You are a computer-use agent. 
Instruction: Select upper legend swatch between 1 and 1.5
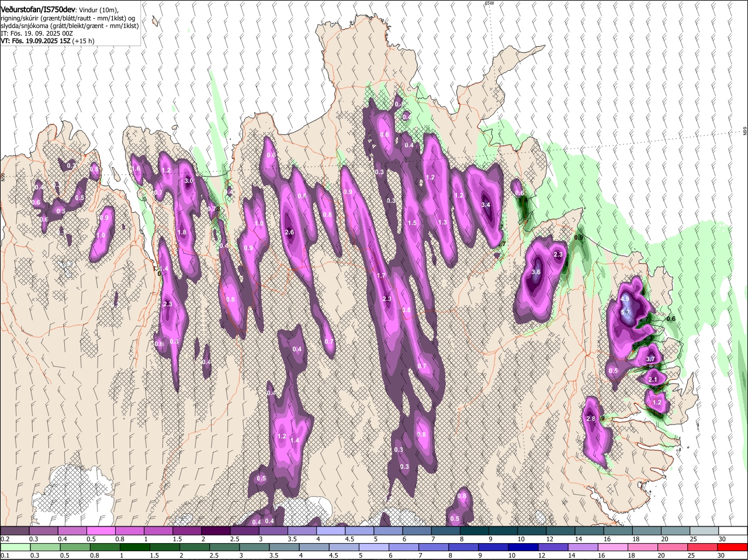point(158,530)
